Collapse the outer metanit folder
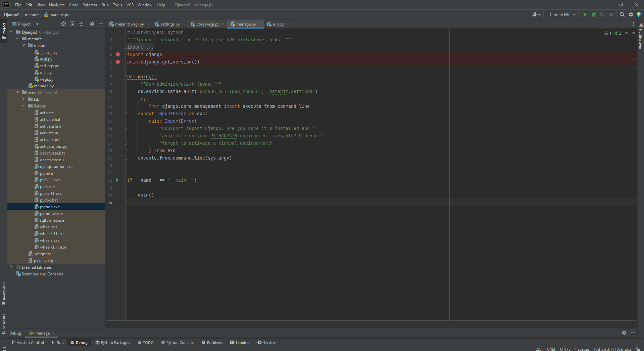Image resolution: width=644 pixels, height=351 pixels. (17, 39)
